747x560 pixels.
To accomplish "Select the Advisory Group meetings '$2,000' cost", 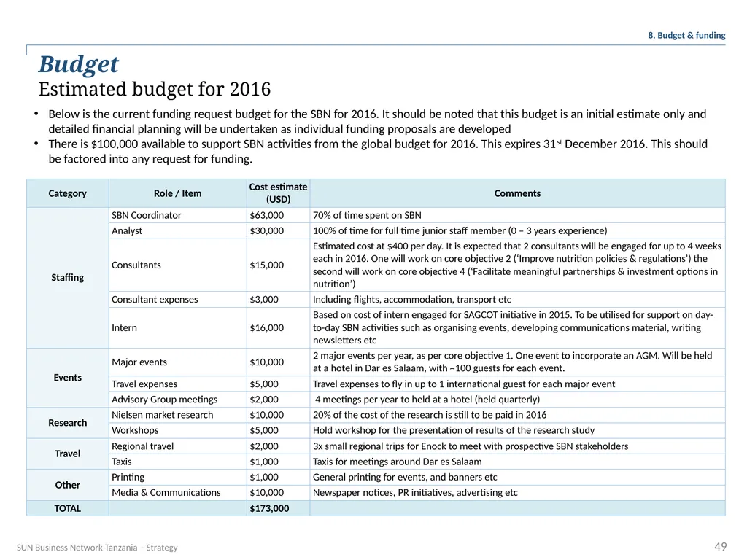I will point(278,400).
